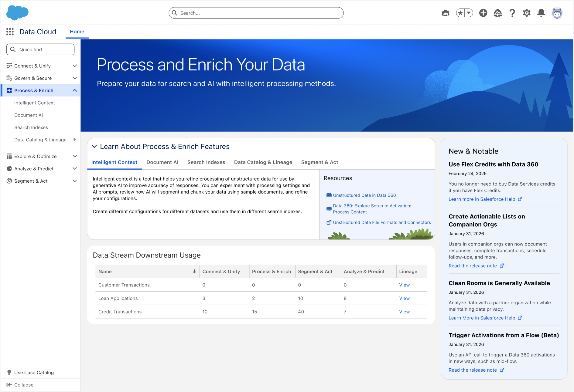Click book icon beside Unstructured Data in Data 360
Image resolution: width=574 pixels, height=392 pixels.
coord(329,195)
